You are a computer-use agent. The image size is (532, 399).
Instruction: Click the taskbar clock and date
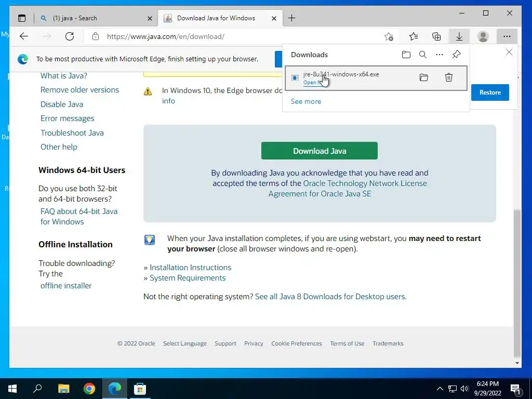tap(487, 389)
